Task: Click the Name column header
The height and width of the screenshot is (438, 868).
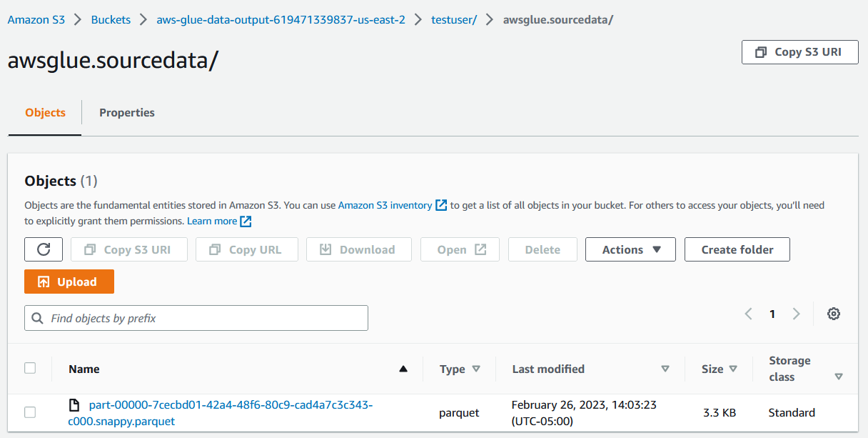Action: (x=84, y=369)
